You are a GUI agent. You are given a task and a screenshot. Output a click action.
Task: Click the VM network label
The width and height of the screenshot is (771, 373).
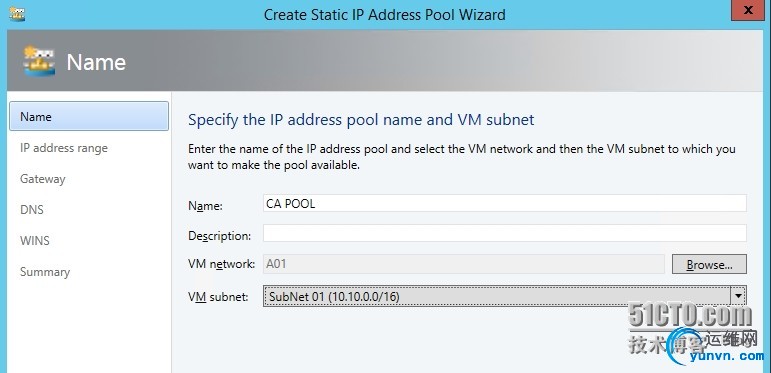(221, 264)
